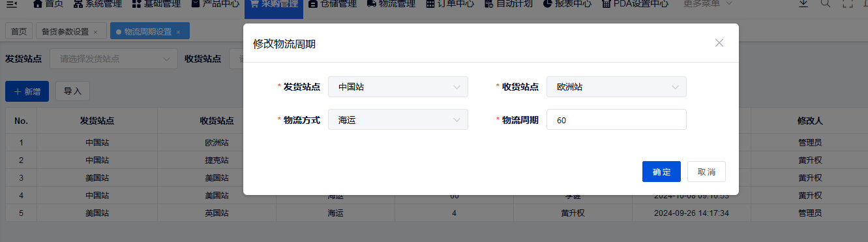Open the PDA设置中心 top menu
The height and width of the screenshot is (242, 868).
click(x=635, y=4)
